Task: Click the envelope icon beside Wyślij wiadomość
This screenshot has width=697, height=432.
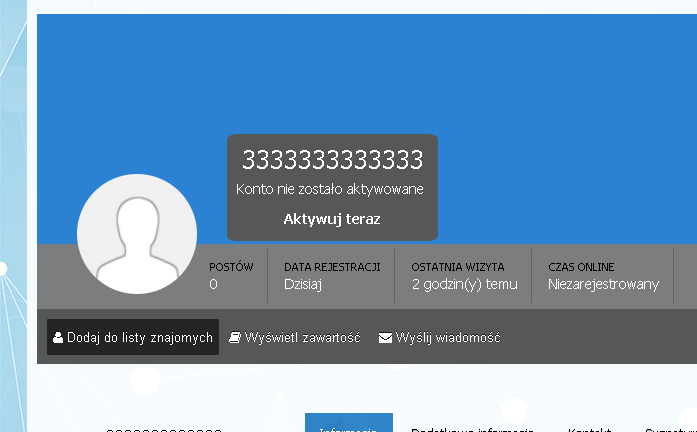Action: (x=385, y=338)
